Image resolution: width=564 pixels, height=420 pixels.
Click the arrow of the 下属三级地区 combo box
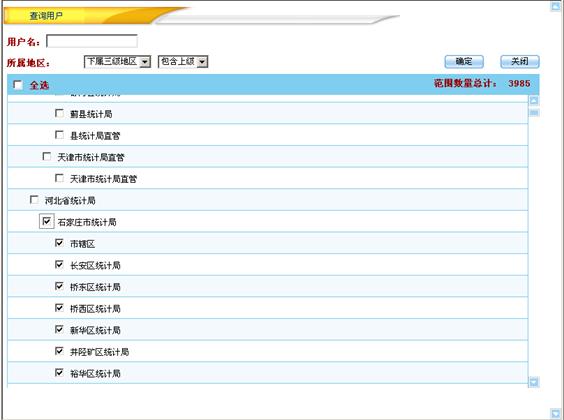point(145,62)
